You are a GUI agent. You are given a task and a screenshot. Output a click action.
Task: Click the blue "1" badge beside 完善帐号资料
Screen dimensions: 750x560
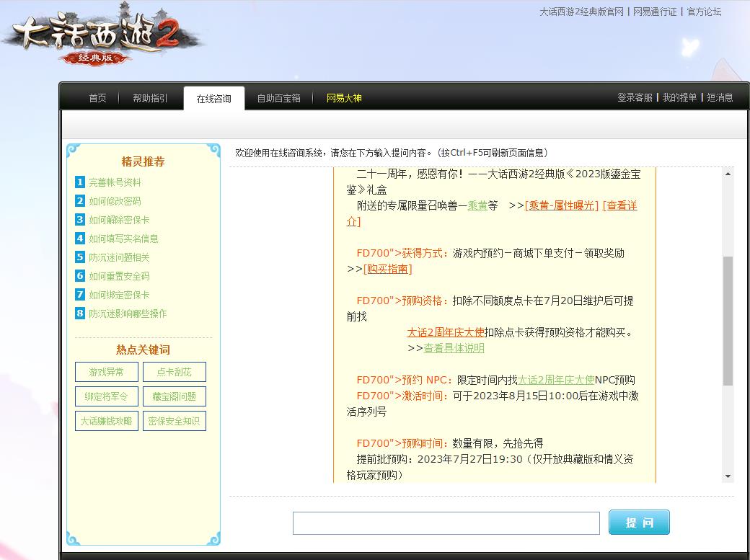coord(79,182)
